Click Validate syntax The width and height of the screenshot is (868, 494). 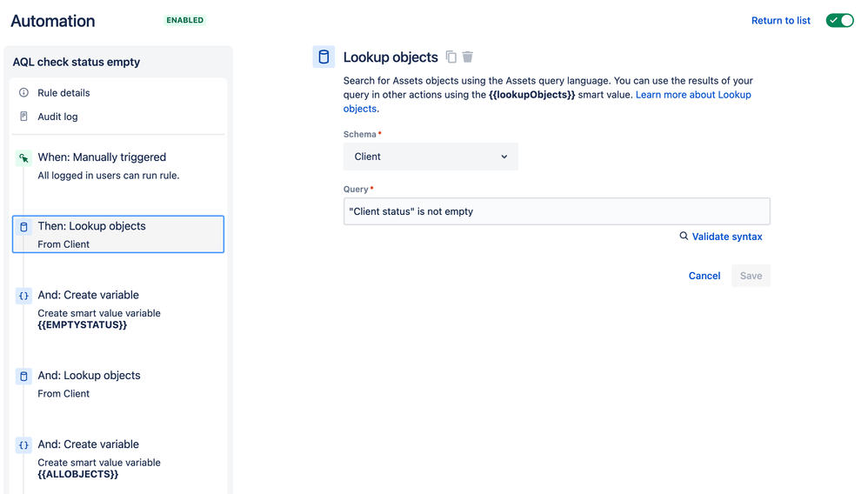tap(727, 237)
